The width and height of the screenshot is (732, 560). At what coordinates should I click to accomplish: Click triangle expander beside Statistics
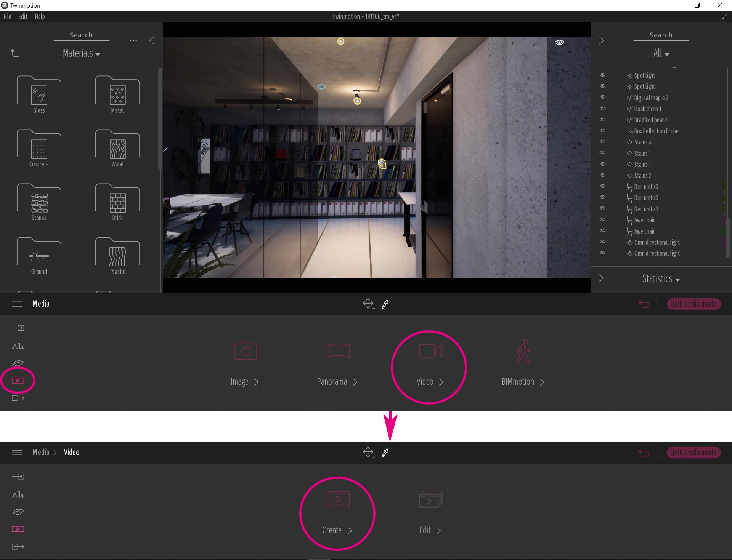601,278
